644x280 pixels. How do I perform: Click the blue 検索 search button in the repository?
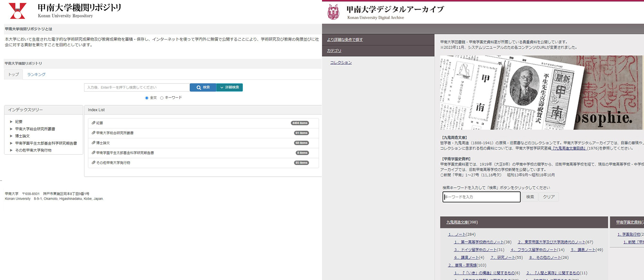point(203,88)
